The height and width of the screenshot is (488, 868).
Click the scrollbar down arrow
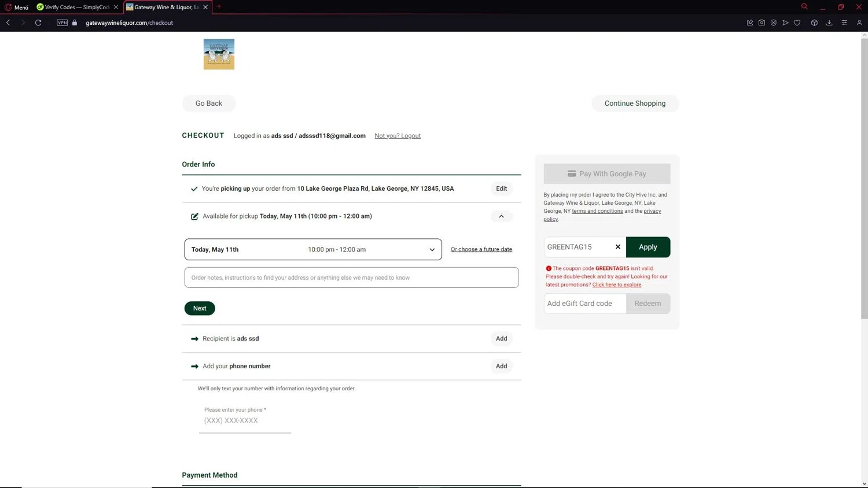click(x=864, y=484)
